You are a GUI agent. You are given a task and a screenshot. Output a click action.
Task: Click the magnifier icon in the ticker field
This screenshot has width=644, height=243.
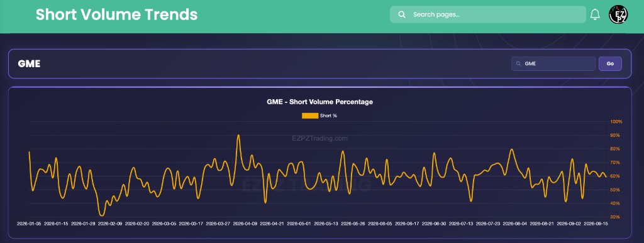518,64
